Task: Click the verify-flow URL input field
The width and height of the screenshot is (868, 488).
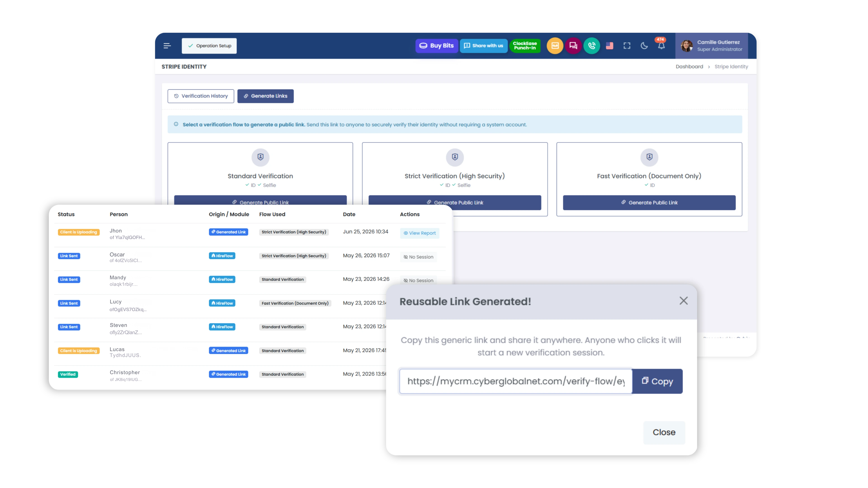Action: [516, 381]
